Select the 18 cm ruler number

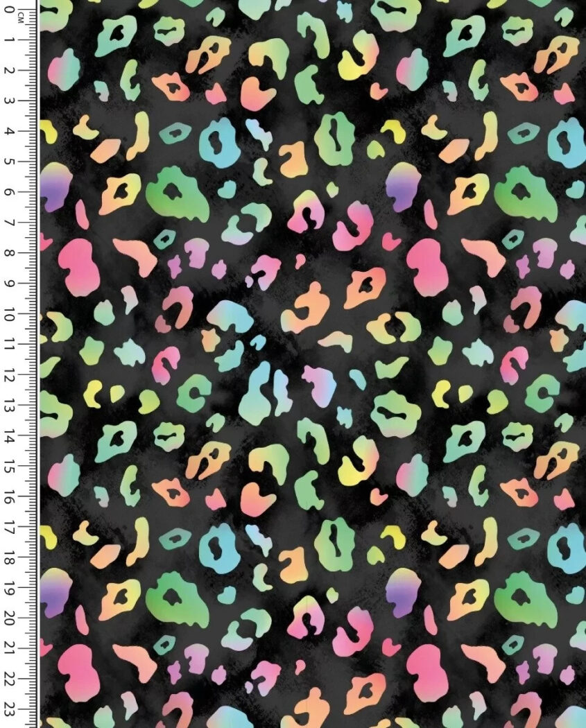point(10,558)
